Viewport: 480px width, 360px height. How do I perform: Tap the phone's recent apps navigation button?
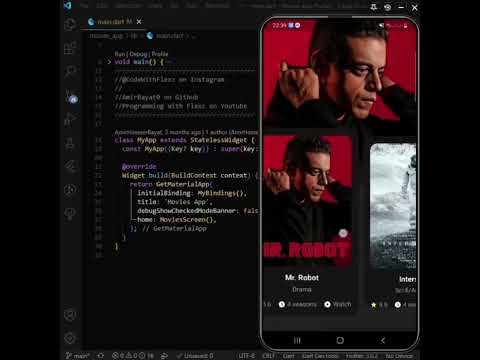[297, 340]
